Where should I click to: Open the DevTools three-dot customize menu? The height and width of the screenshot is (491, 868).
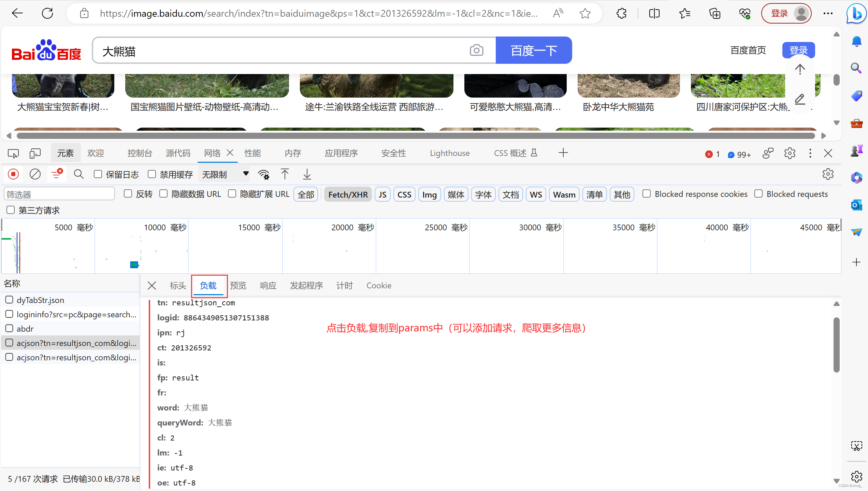coord(810,153)
